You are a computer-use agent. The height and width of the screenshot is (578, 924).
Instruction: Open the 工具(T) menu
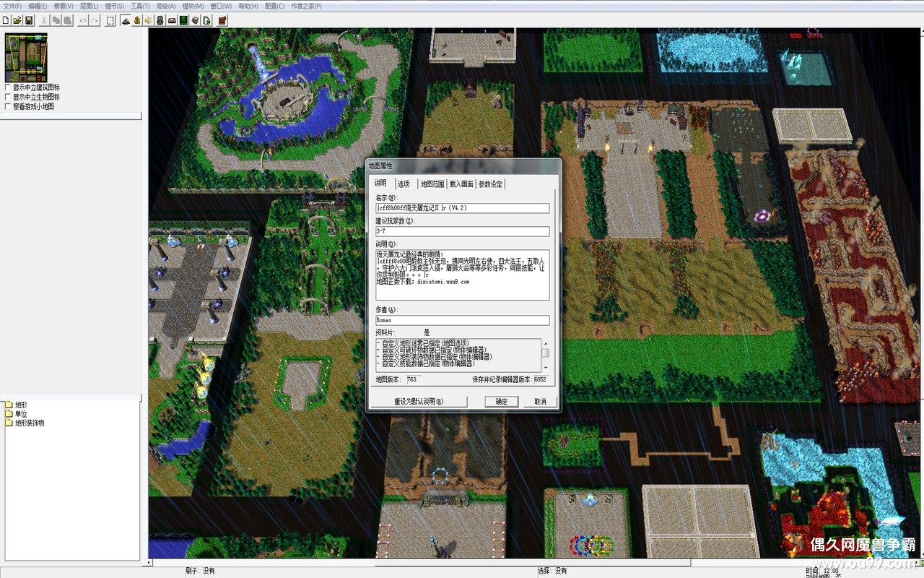point(140,6)
